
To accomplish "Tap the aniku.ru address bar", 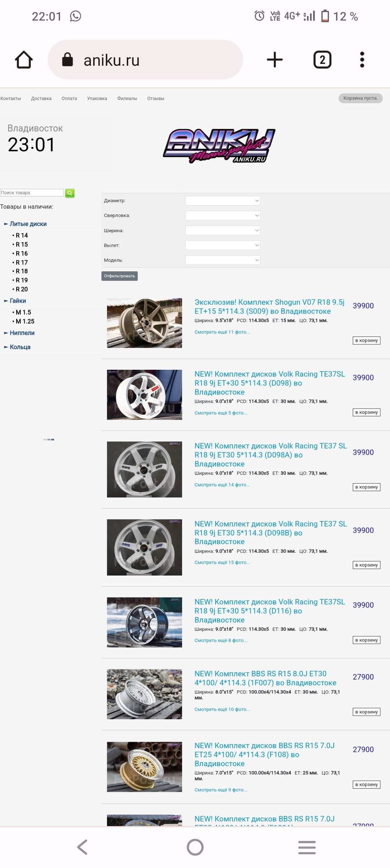I will tap(145, 60).
